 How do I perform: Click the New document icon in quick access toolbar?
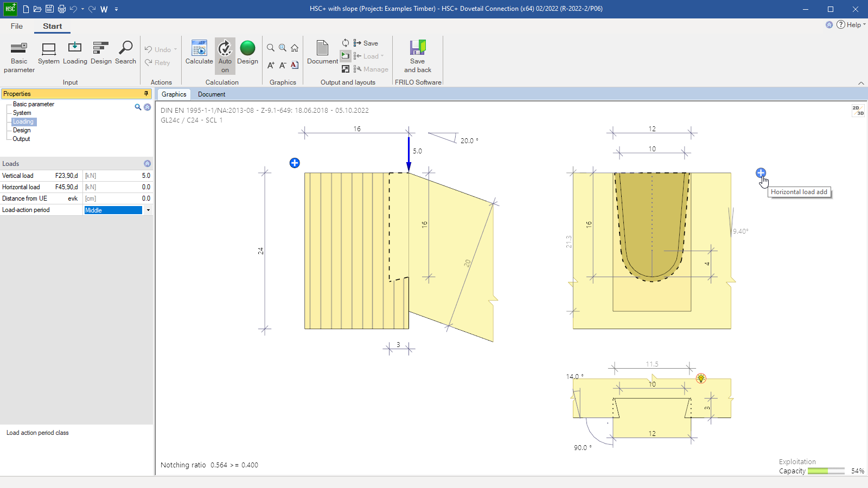click(25, 9)
